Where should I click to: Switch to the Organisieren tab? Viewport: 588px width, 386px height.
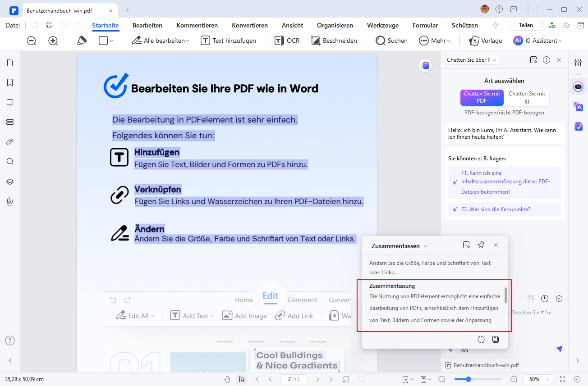(335, 25)
